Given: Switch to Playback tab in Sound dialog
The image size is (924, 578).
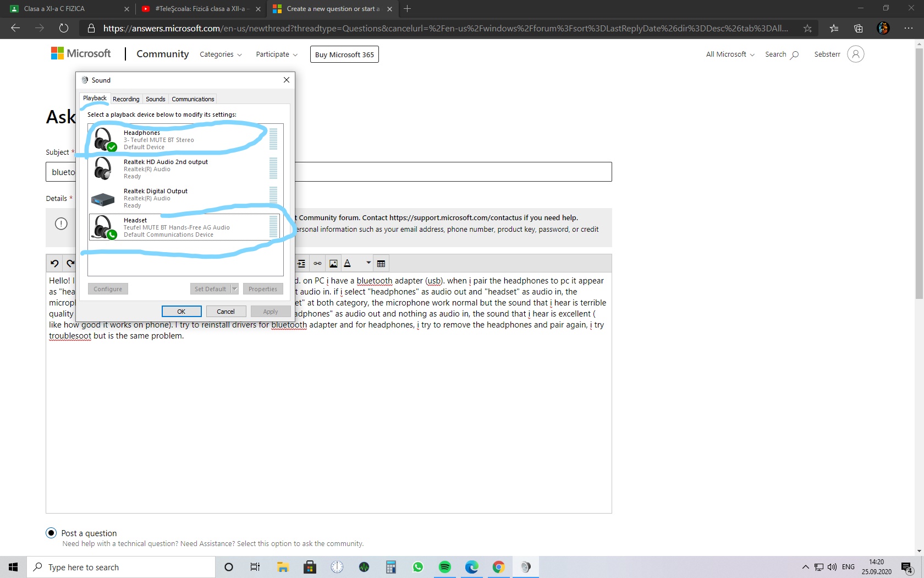Looking at the screenshot, I should click(x=95, y=99).
